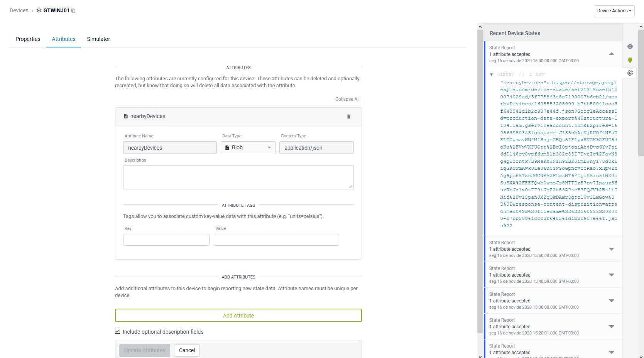Click the Content Type application/json field

point(316,148)
